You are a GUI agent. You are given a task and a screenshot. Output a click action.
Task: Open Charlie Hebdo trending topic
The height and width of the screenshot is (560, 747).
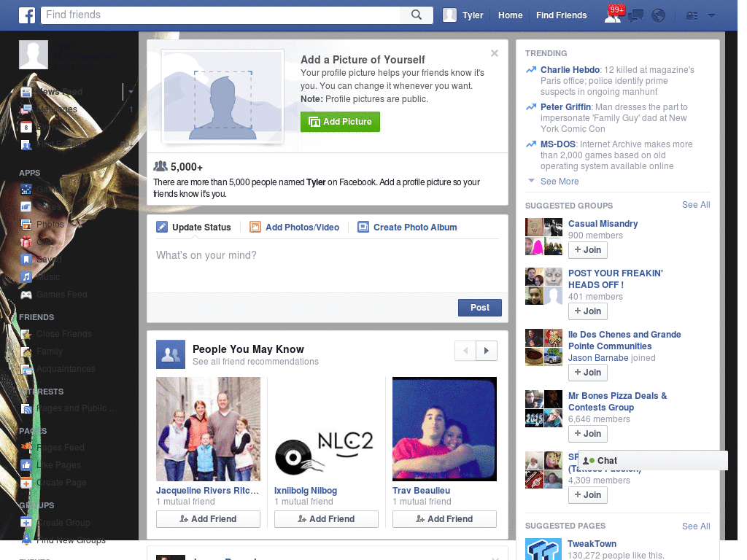pyautogui.click(x=570, y=70)
